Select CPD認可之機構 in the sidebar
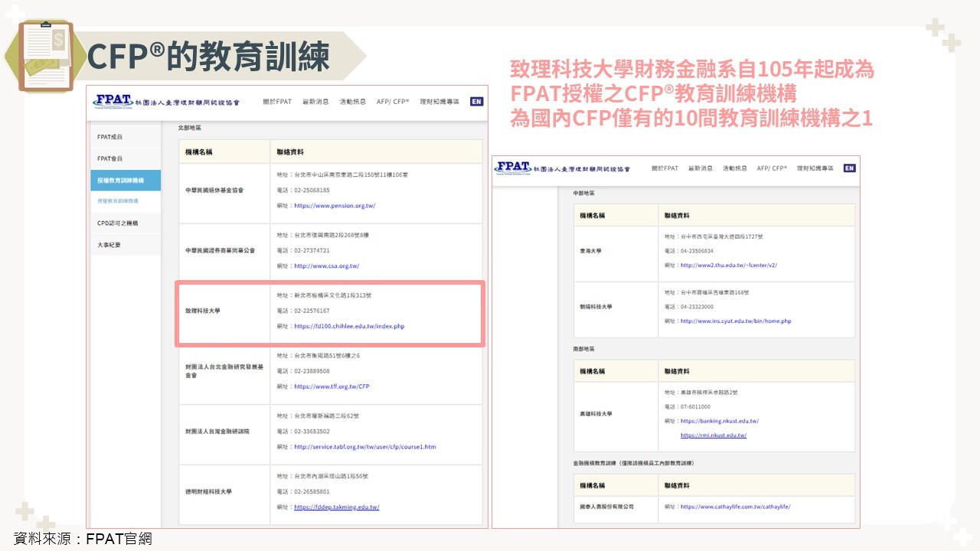980x551 pixels. pyautogui.click(x=126, y=223)
